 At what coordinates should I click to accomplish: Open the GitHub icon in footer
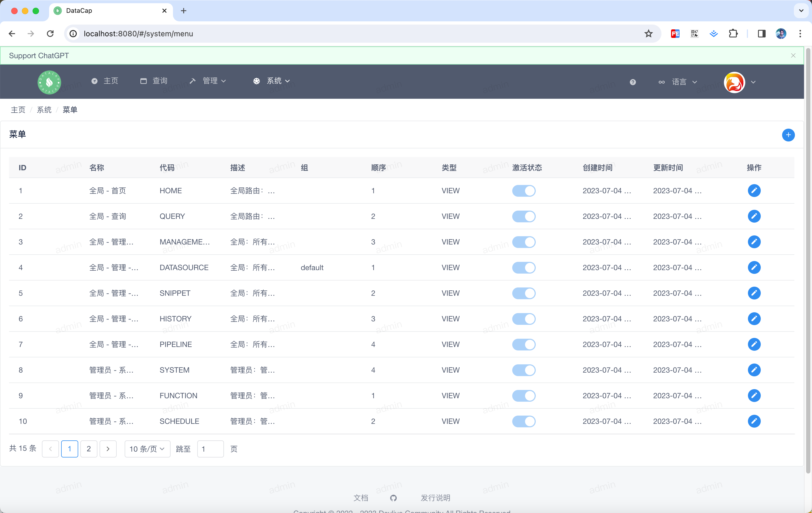point(393,498)
